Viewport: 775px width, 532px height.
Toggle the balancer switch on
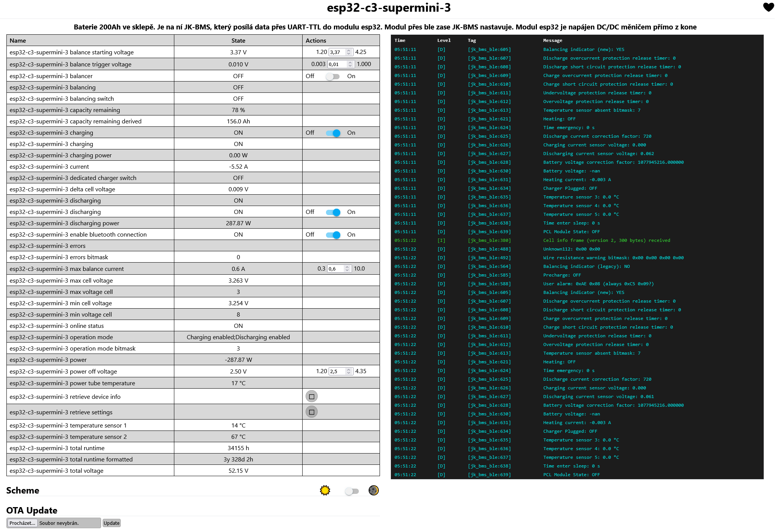tap(332, 76)
